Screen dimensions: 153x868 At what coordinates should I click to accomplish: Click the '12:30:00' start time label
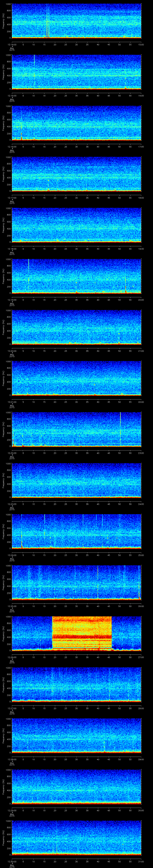coord(12,861)
